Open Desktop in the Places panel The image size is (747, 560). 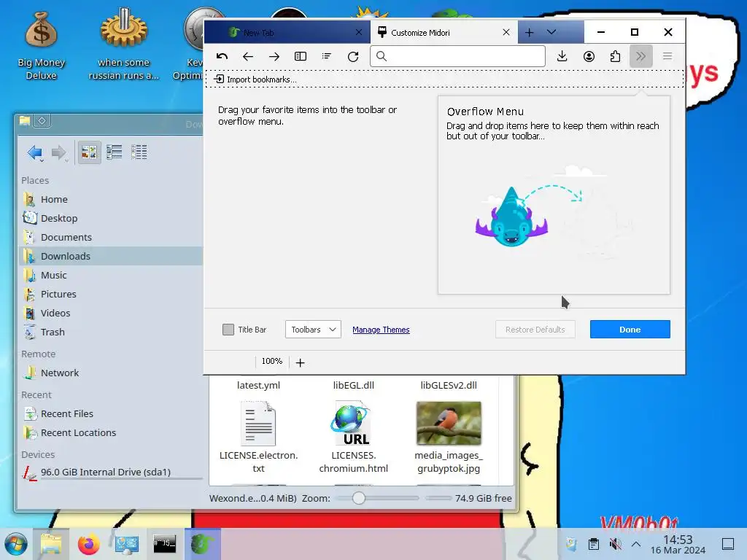point(111,219)
